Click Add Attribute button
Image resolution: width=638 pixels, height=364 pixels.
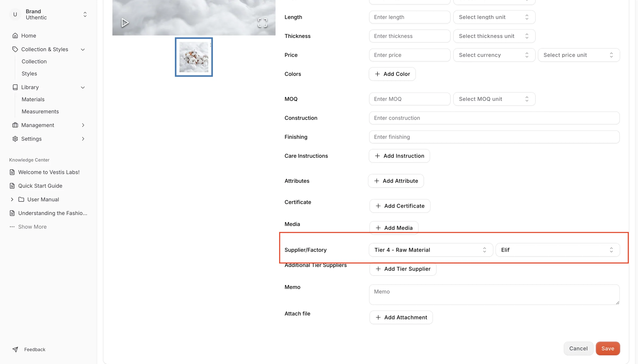396,181
